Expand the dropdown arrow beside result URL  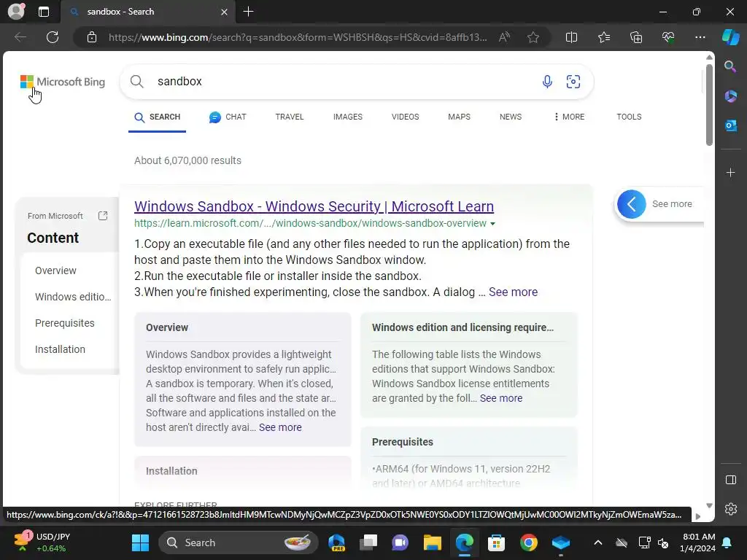[492, 224]
